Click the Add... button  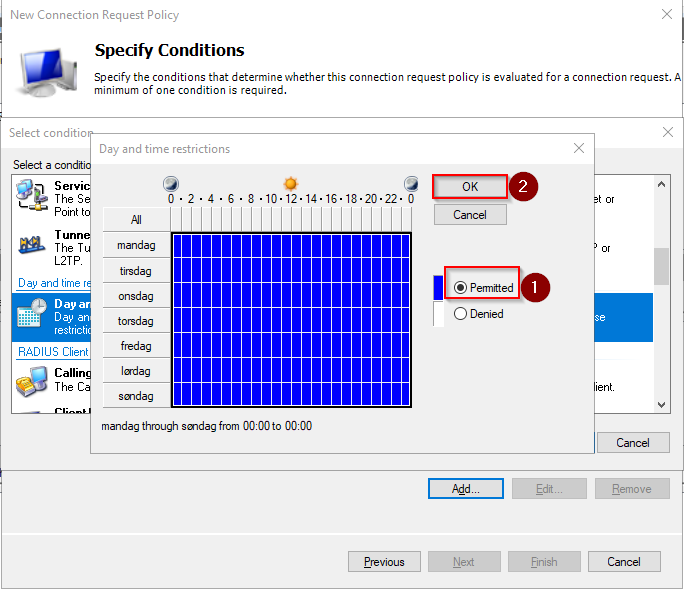coord(465,489)
